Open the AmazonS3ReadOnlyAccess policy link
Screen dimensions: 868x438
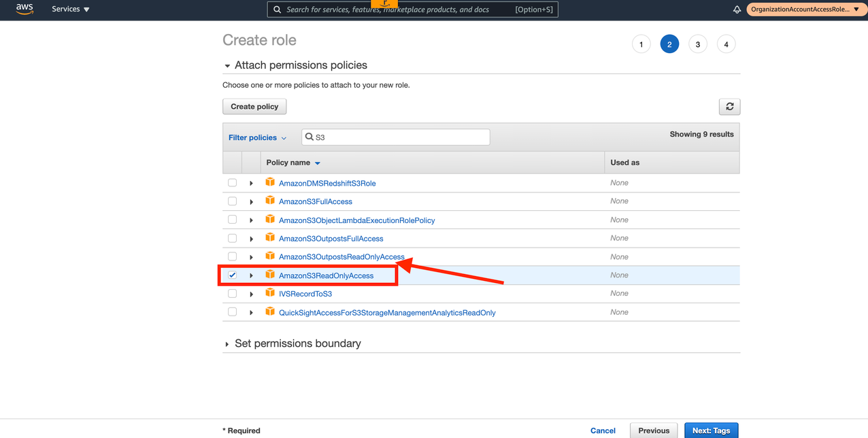point(326,275)
